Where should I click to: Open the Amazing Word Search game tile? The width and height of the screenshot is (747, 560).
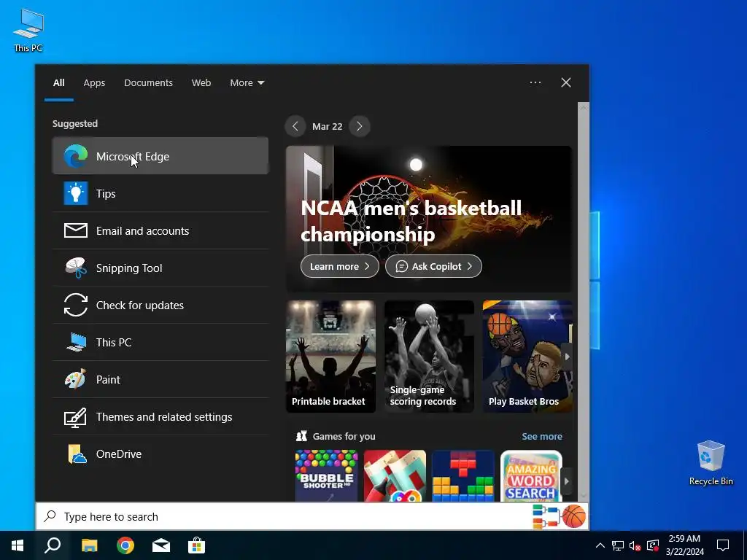[x=531, y=475]
